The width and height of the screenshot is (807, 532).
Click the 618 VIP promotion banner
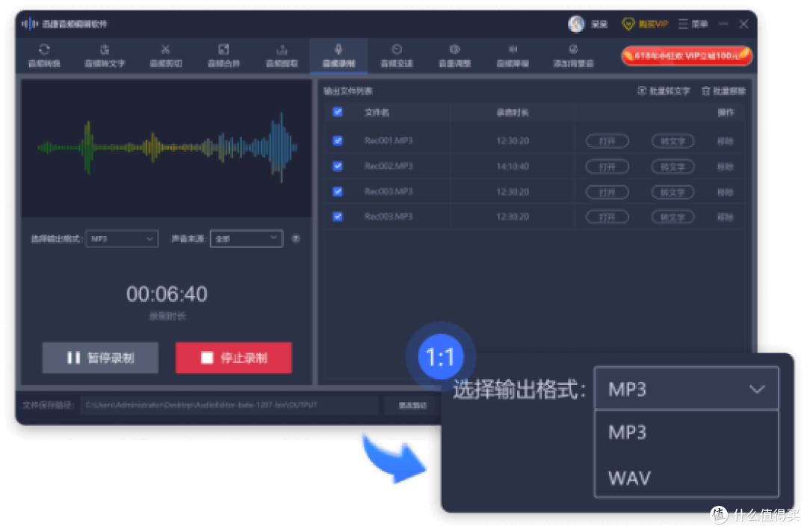(687, 55)
